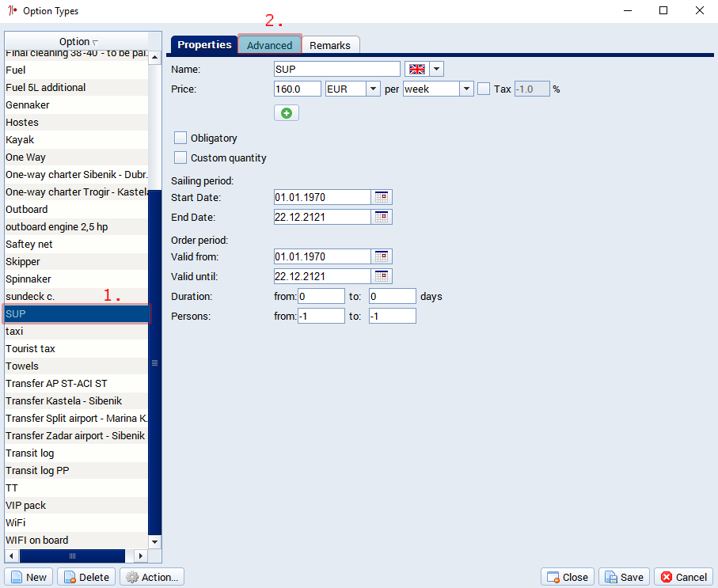
Task: Select outboard engine 2,5 hp row
Action: pyautogui.click(x=77, y=226)
